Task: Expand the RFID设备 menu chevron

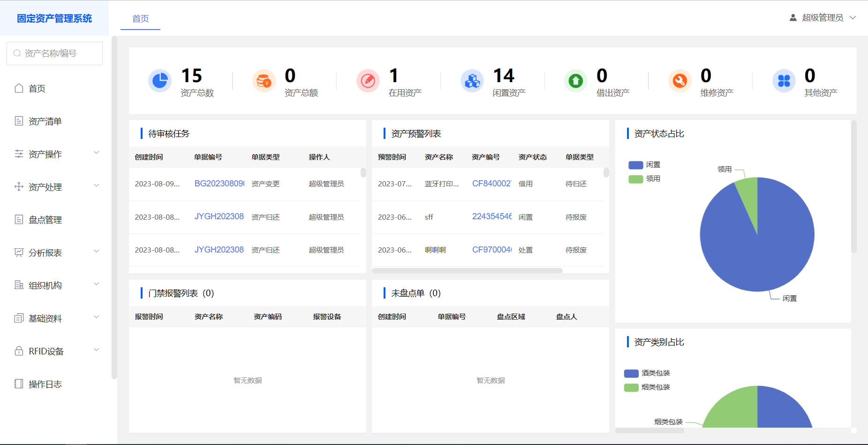Action: point(97,350)
